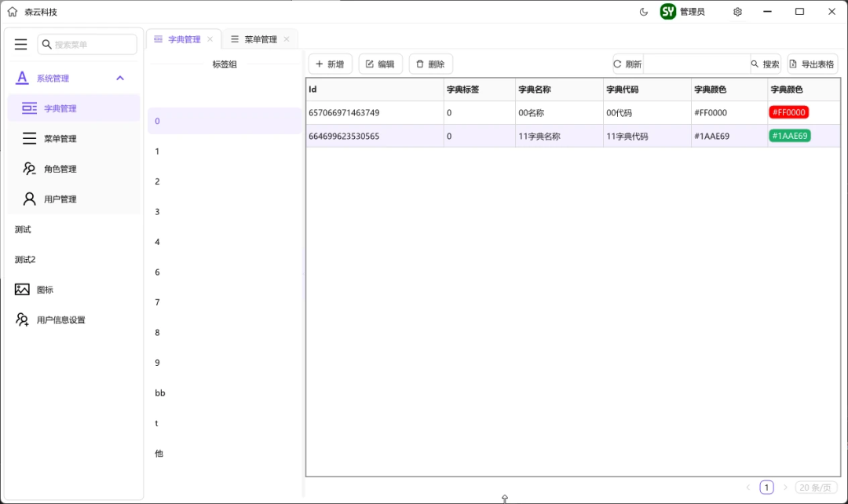Select label group 7

click(225, 301)
